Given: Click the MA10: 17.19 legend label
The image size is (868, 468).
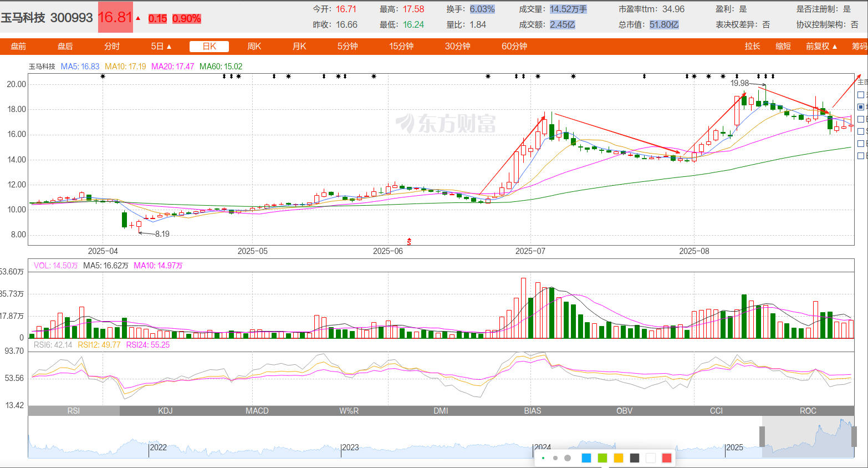Looking at the screenshot, I should [x=125, y=67].
